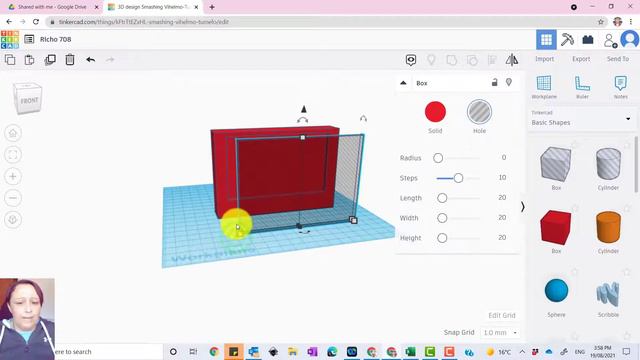Open the Bricks mode icon

click(x=588, y=40)
